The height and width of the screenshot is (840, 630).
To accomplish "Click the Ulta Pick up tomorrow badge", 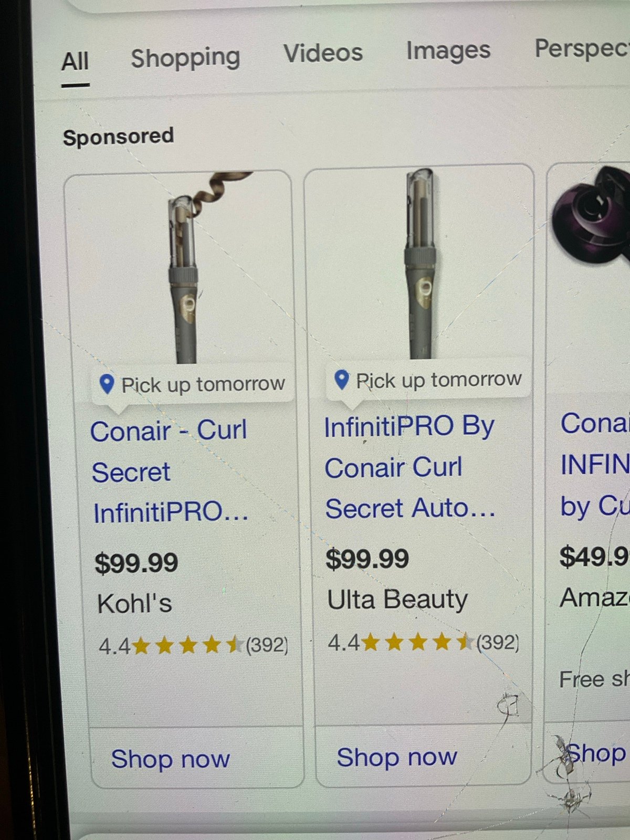I will click(428, 380).
